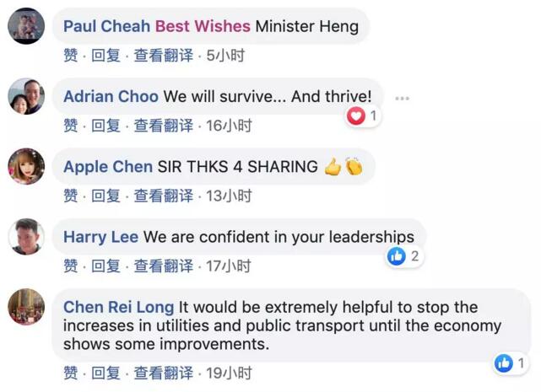Click the heart reaction on Adrian Choo's comment
Screen dimensions: 541x392
coord(356,116)
